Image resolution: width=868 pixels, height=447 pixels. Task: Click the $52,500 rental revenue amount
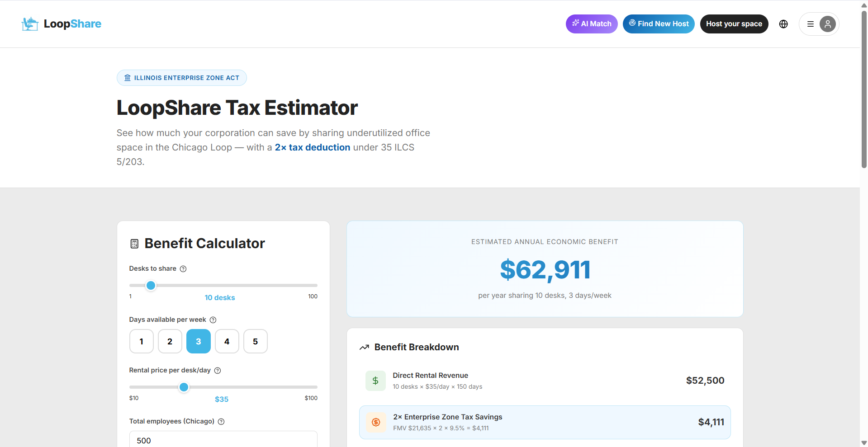coord(705,381)
